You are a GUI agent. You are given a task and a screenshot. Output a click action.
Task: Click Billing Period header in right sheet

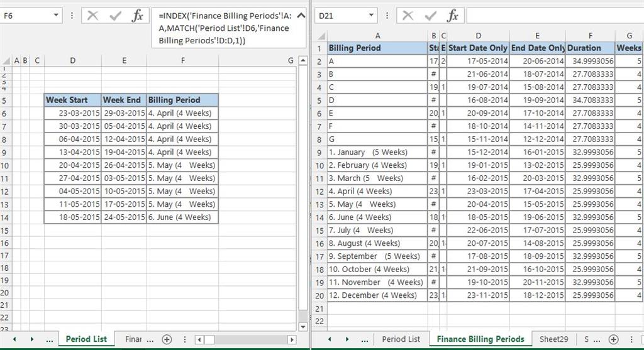point(377,48)
